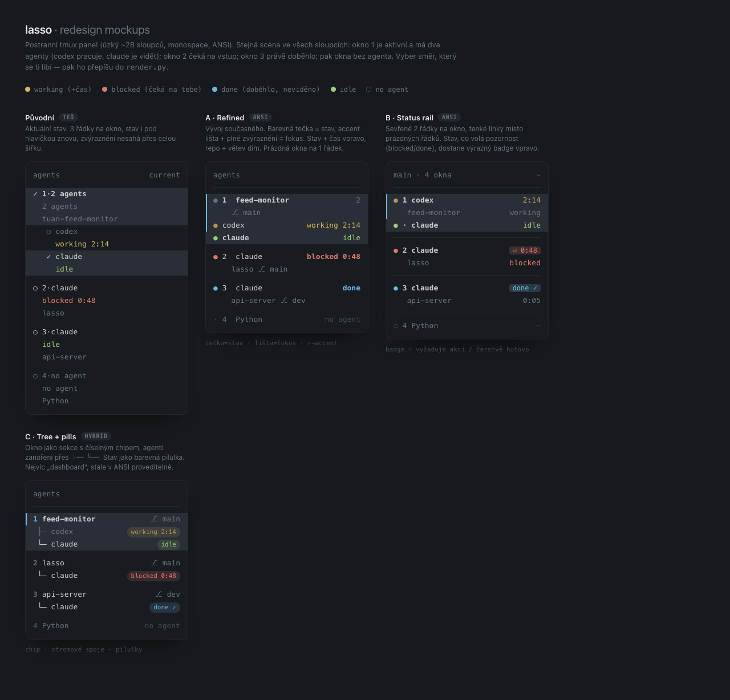
Task: Click 'blocked 0:48' in Původní panel
Action: click(68, 301)
